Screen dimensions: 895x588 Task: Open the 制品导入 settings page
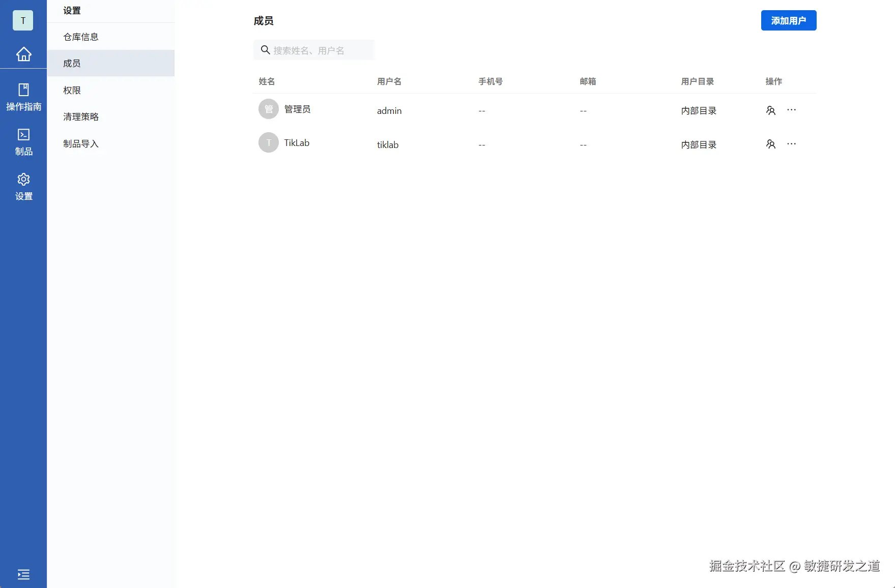pos(81,143)
